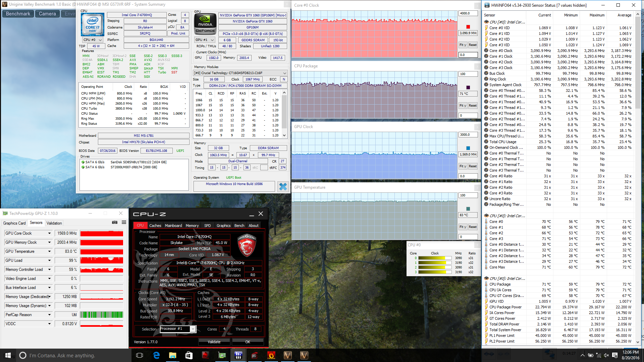Click the second Valley benchmark V taskbar icon
Image resolution: width=644 pixels, height=362 pixels.
[x=304, y=355]
